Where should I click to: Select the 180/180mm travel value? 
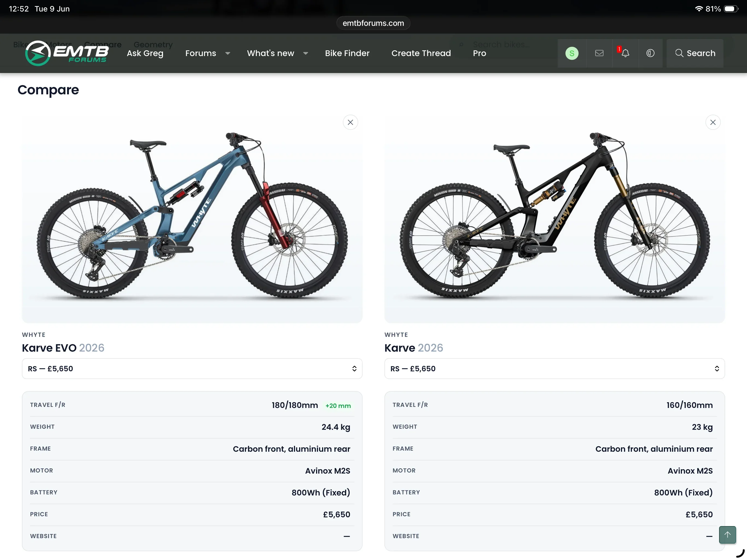click(295, 405)
